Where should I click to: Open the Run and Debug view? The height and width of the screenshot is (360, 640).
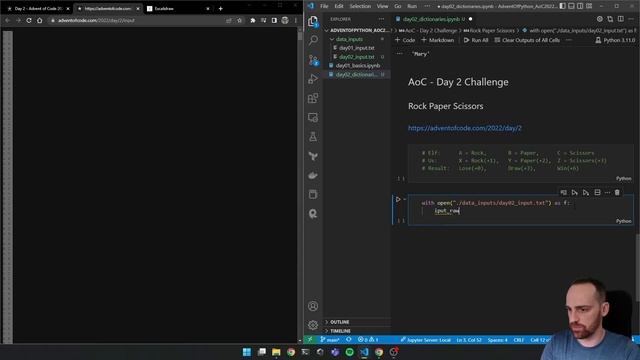(313, 79)
